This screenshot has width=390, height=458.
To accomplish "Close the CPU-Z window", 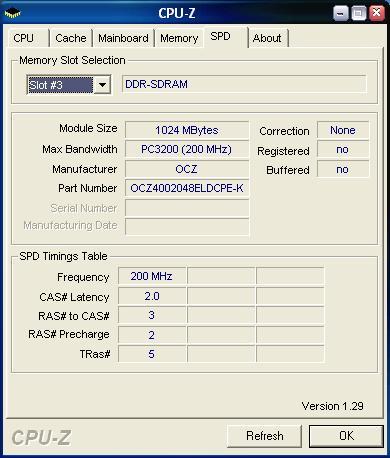I will [377, 13].
